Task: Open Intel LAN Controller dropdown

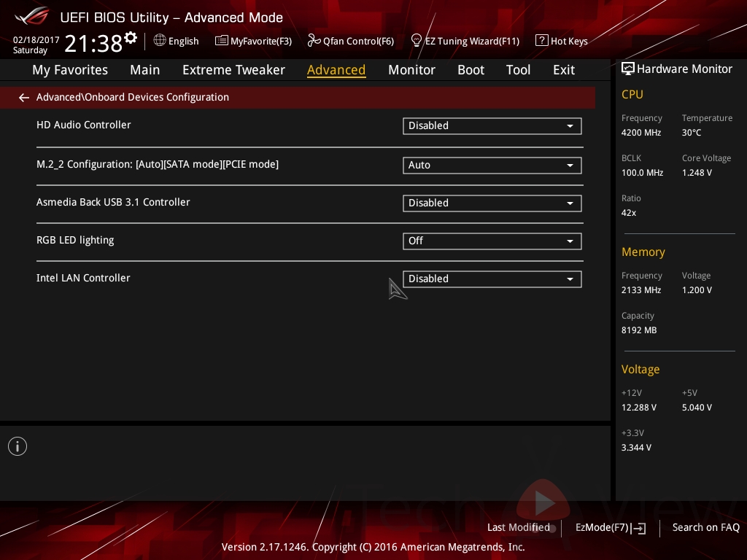Action: click(492, 279)
